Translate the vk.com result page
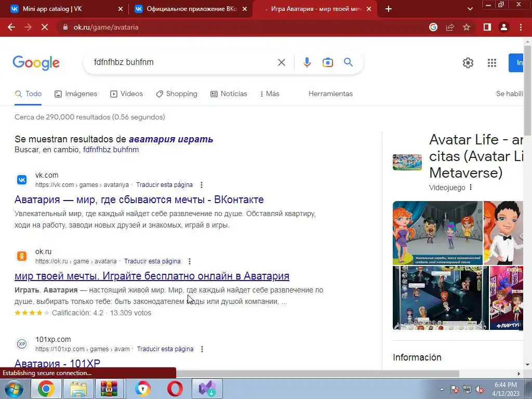 point(164,185)
